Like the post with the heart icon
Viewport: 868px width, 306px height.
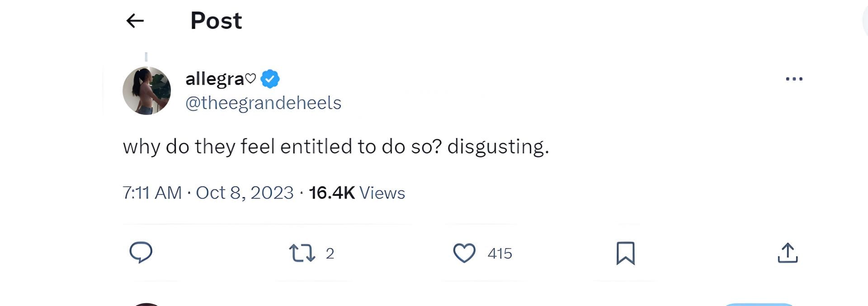(x=464, y=253)
